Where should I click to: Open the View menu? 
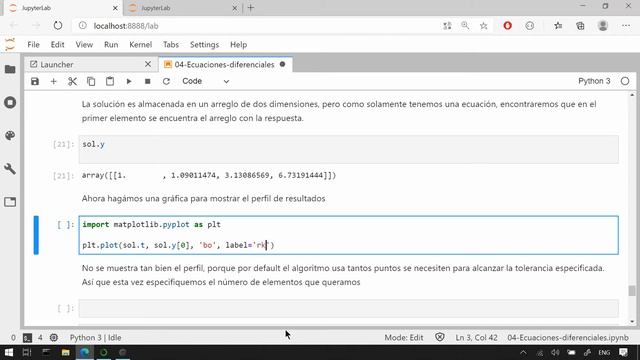pos(84,44)
